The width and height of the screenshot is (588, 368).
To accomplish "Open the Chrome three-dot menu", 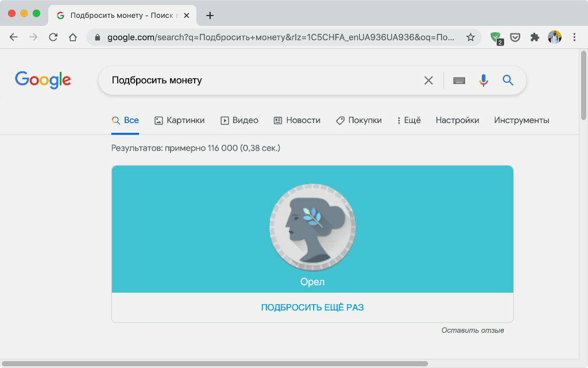I will coord(574,37).
